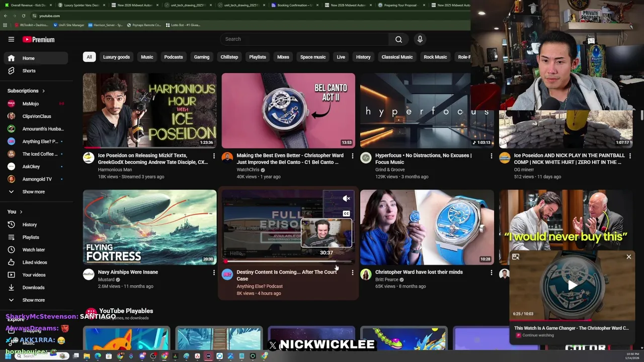The height and width of the screenshot is (362, 644).
Task: Click the YouTube Premium logo
Action: [x=38, y=39]
